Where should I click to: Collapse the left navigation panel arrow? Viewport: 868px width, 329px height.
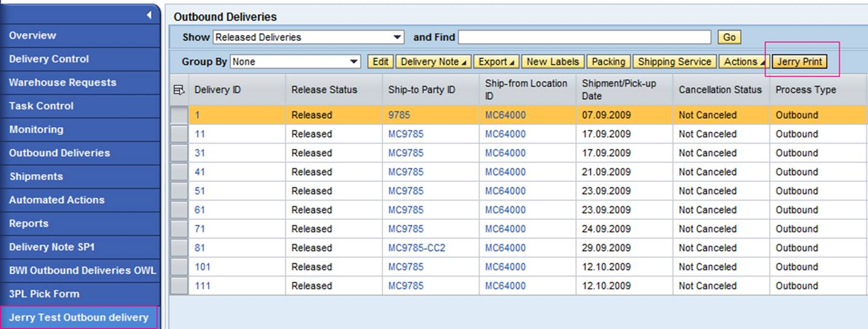point(149,16)
